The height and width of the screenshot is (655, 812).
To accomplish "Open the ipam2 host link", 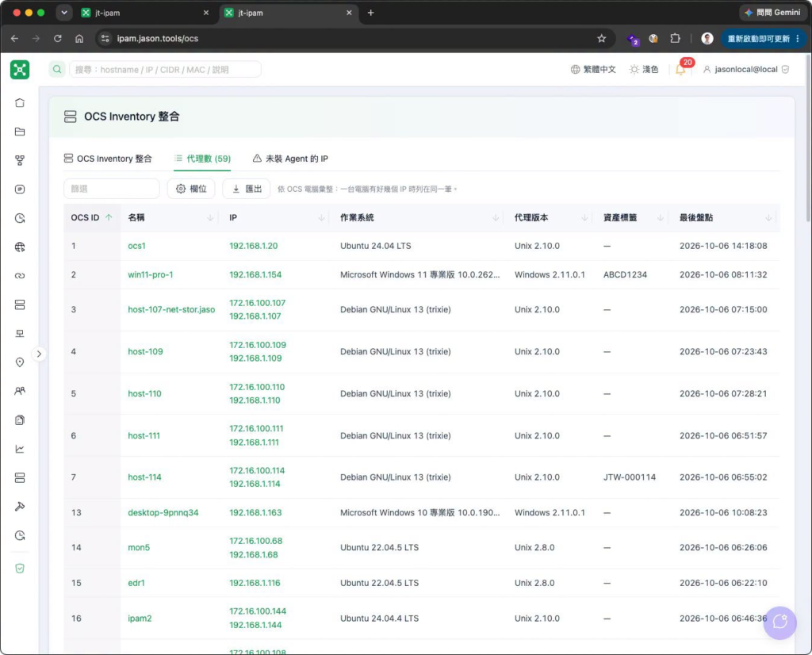I will 140,619.
